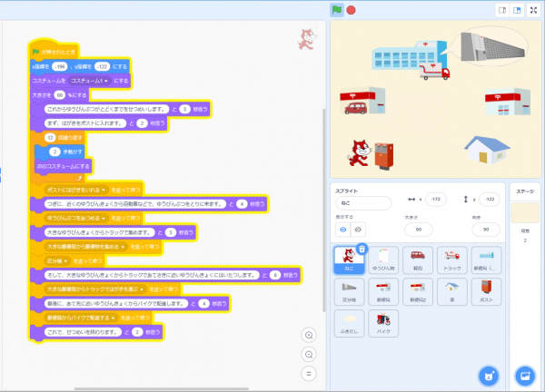The height and width of the screenshot is (392, 545).
Task: Select the stage backdrop pane
Action: pos(524,218)
